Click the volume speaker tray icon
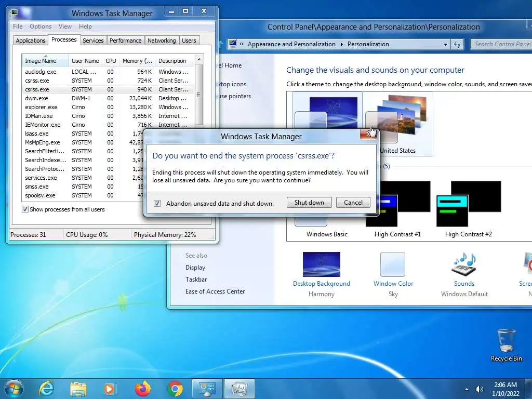This screenshot has height=399, width=532. 479,389
